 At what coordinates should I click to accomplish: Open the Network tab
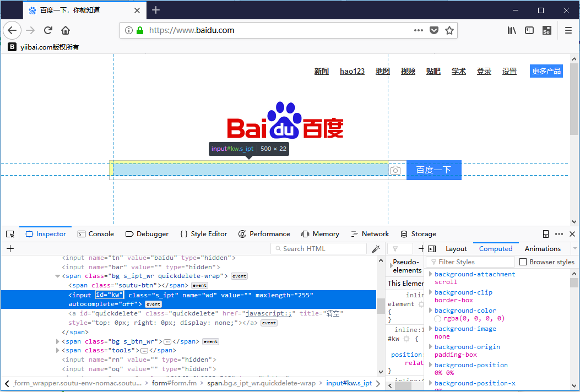[370, 234]
